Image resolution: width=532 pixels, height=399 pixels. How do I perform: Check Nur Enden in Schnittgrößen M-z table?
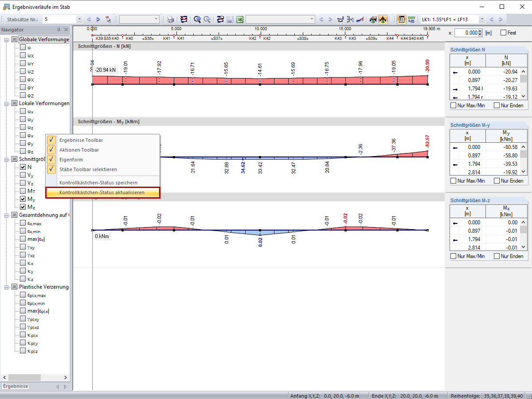[497, 256]
